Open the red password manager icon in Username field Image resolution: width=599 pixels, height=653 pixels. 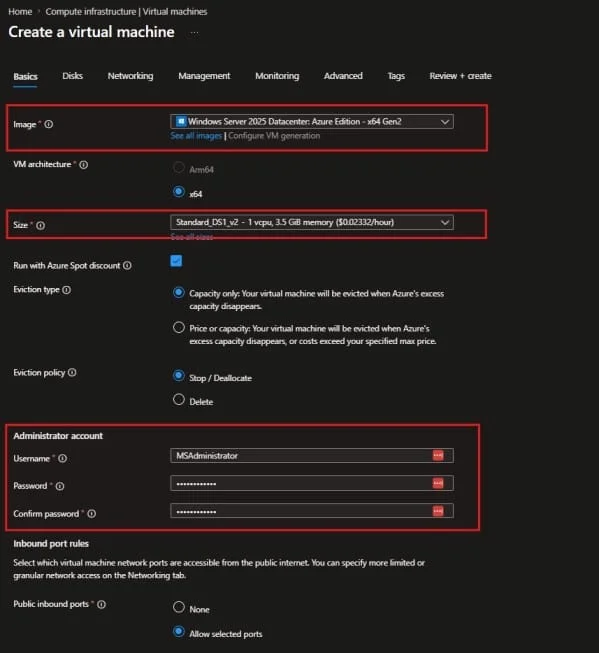(x=438, y=455)
